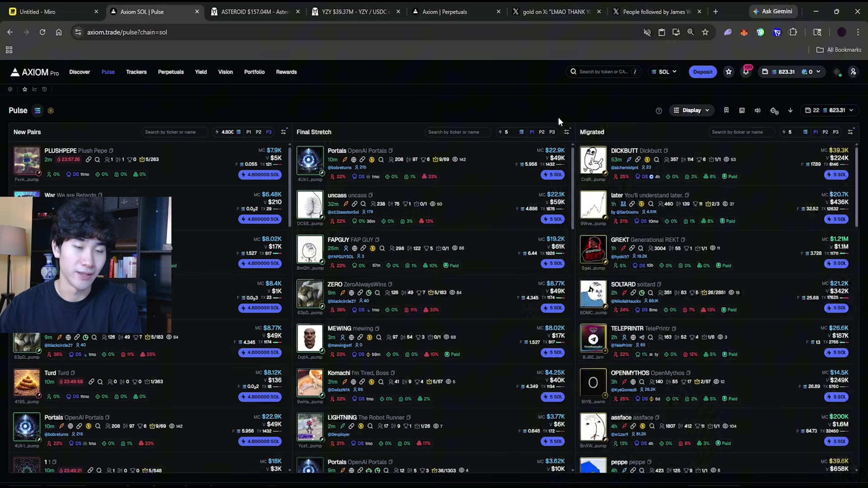Image resolution: width=868 pixels, height=488 pixels.
Task: Select preset P3 in New Pairs
Action: [x=269, y=132]
